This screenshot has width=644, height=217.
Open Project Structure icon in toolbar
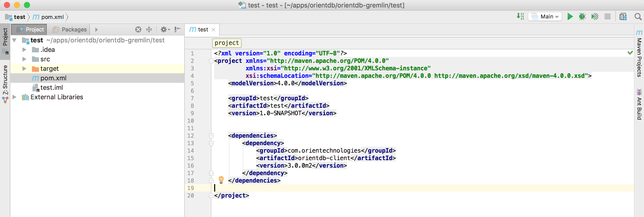(623, 17)
